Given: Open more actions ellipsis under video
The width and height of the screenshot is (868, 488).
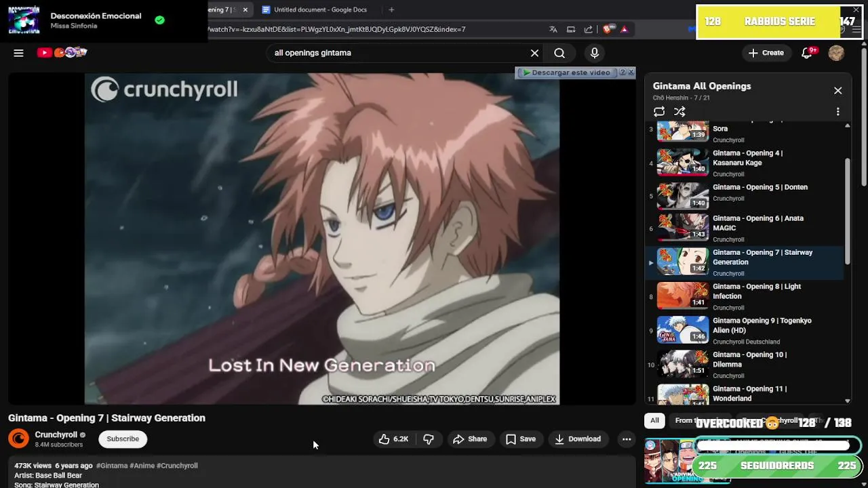Looking at the screenshot, I should click(x=627, y=439).
